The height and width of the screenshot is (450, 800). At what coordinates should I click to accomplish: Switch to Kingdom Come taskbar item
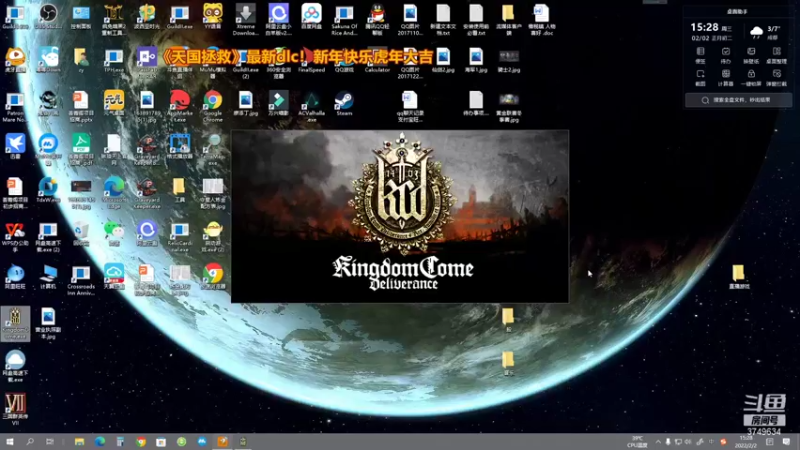pos(243,442)
